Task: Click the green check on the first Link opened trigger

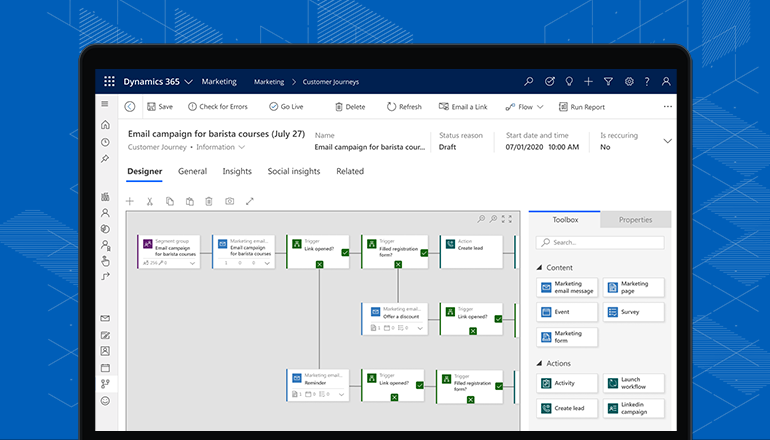Action: point(345,254)
